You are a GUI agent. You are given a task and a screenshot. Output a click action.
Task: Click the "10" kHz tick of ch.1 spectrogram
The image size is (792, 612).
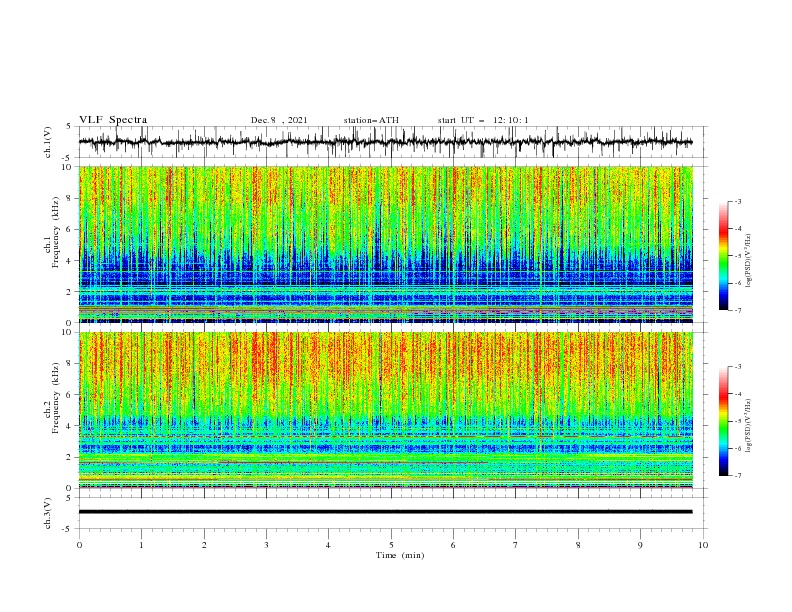(69, 167)
